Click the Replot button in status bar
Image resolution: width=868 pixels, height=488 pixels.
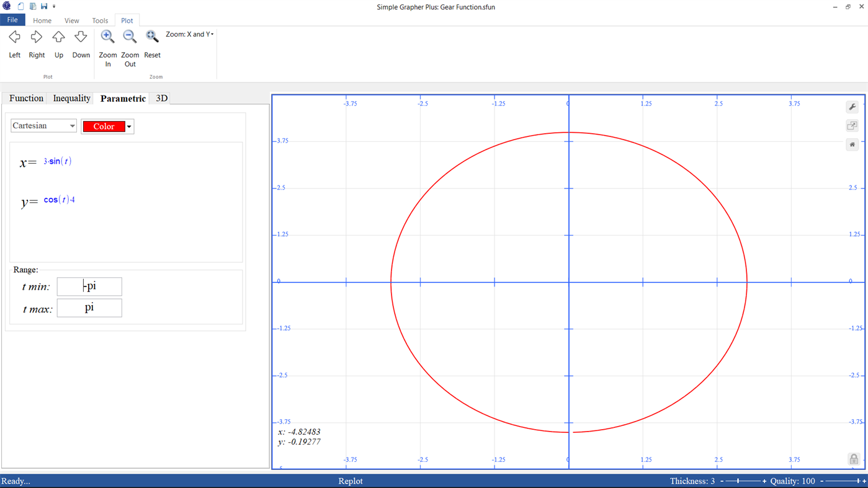351,481
